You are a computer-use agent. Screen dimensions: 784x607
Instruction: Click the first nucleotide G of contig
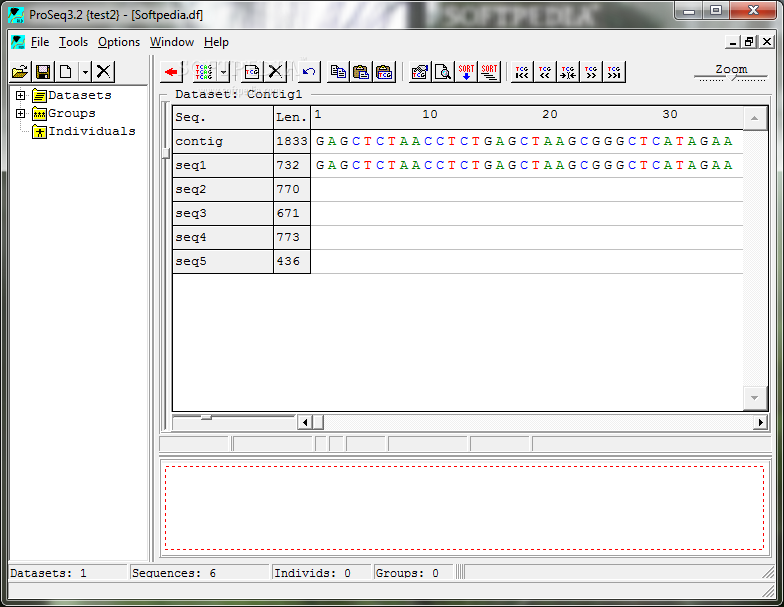coord(320,142)
